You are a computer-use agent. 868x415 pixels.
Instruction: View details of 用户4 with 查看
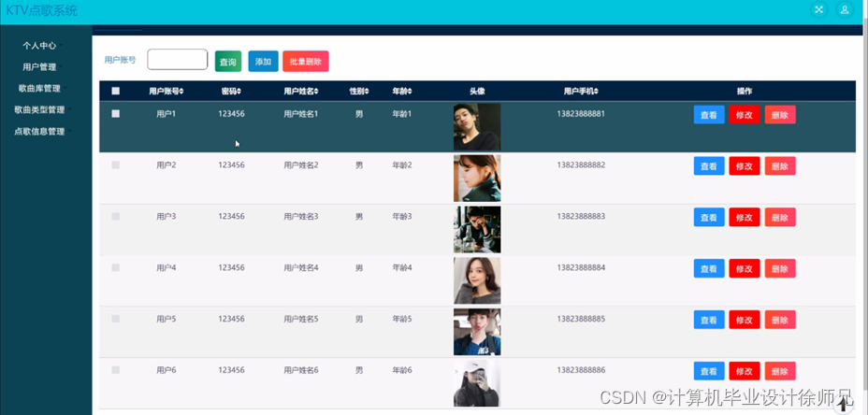[x=709, y=268]
